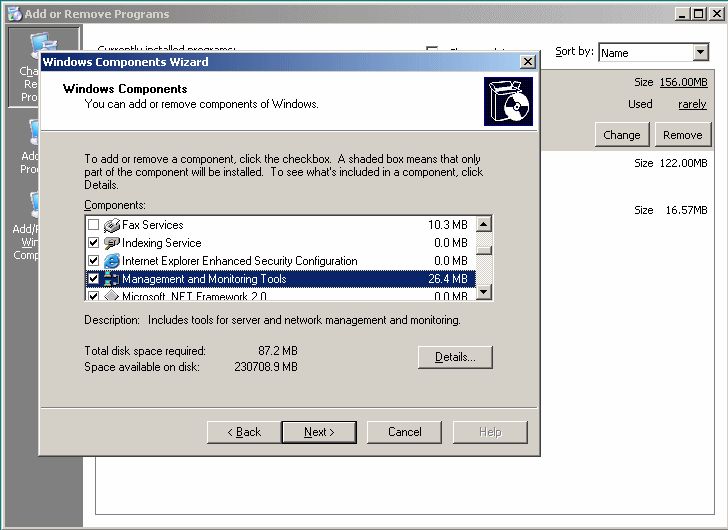Click the Fax Services printer icon

111,226
